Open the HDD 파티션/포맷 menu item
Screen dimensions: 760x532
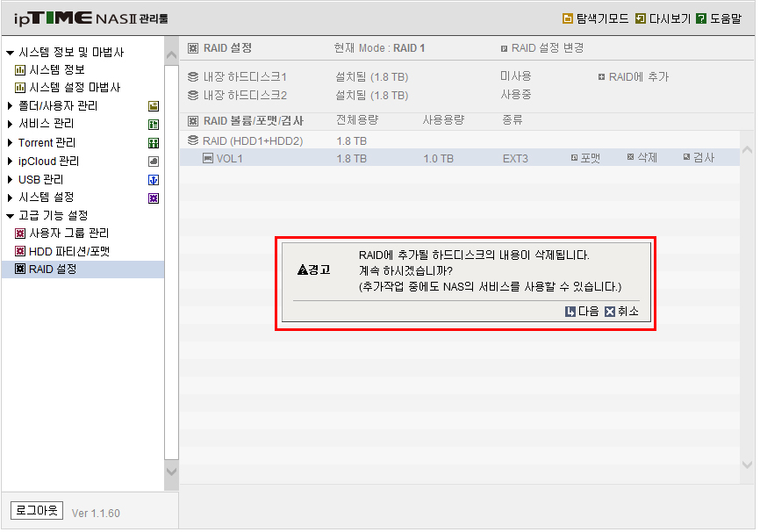coord(69,251)
